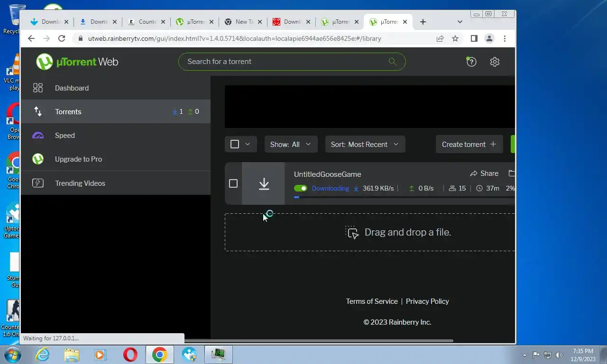This screenshot has width=607, height=364.
Task: Click the Upgrade to Pro icon
Action: click(38, 159)
